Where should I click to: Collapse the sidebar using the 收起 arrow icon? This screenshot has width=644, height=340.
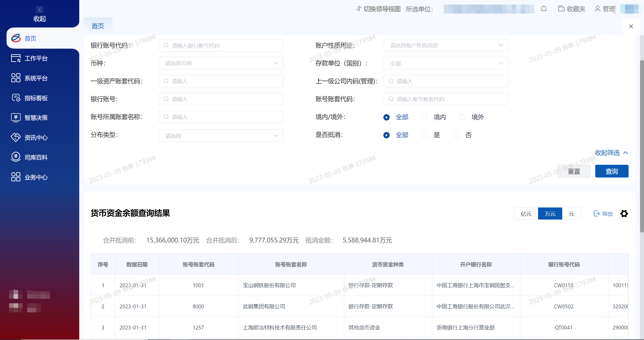(39, 10)
